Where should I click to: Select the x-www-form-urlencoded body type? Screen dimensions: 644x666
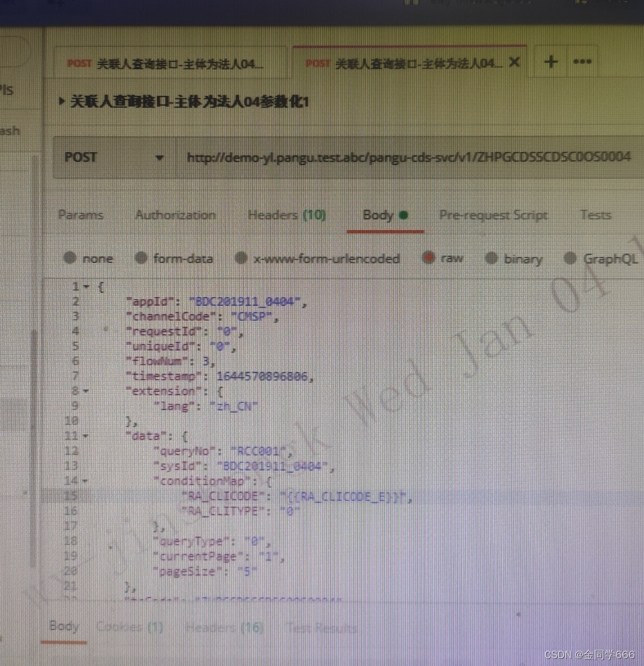coord(317,258)
